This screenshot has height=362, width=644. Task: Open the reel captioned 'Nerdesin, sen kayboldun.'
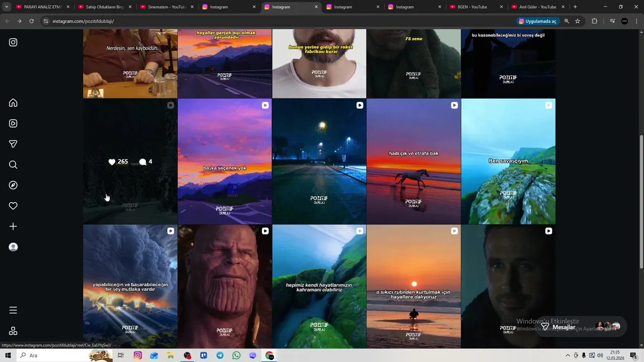pyautogui.click(x=130, y=63)
